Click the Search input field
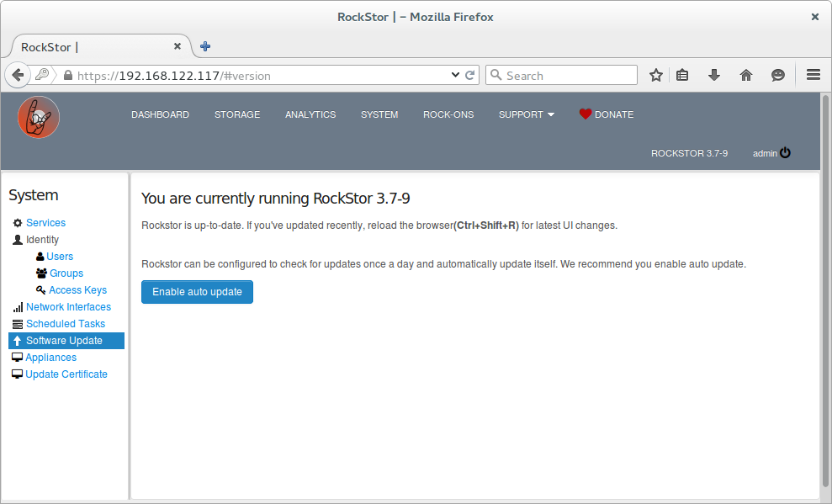The width and height of the screenshot is (832, 504). point(561,76)
